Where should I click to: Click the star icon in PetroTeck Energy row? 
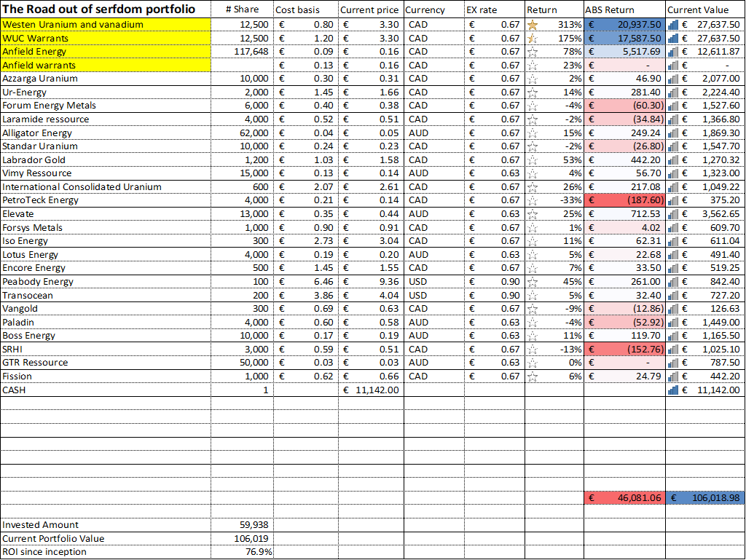tap(533, 200)
